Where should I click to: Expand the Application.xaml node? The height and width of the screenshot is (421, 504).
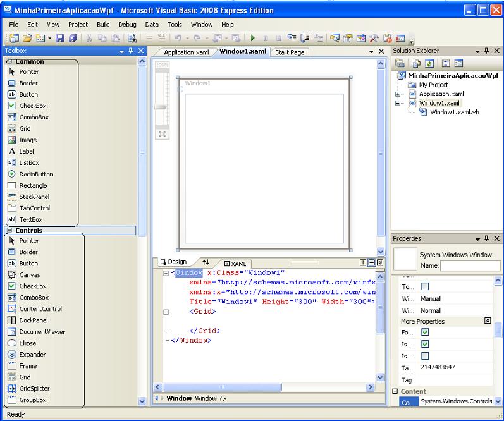point(398,94)
